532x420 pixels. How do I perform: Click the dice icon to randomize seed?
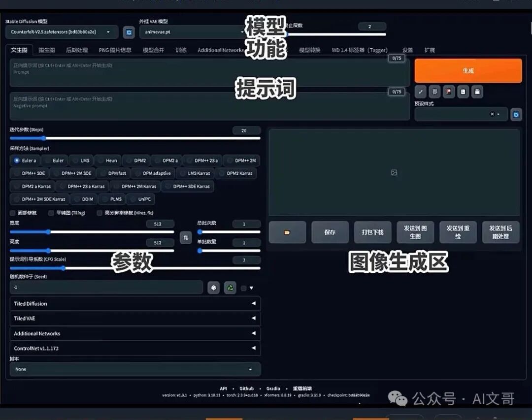(214, 287)
